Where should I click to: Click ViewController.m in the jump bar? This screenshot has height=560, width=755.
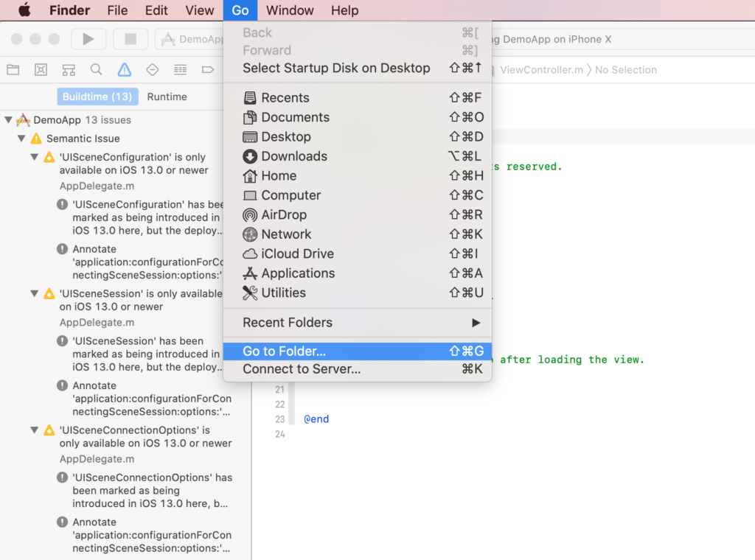pyautogui.click(x=541, y=70)
